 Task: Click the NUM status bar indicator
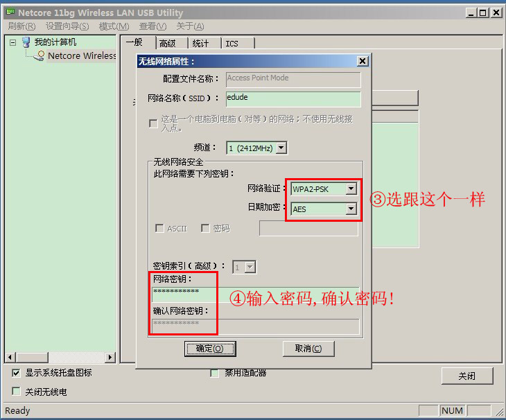452,411
